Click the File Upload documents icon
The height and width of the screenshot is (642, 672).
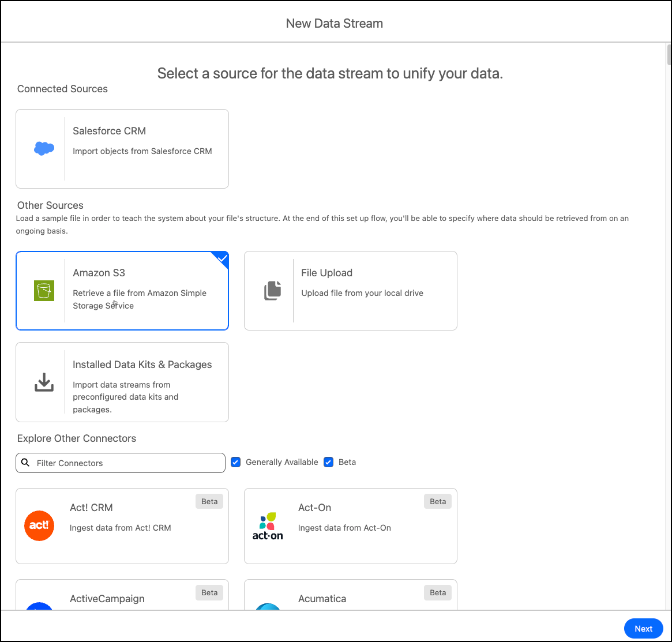[272, 291]
